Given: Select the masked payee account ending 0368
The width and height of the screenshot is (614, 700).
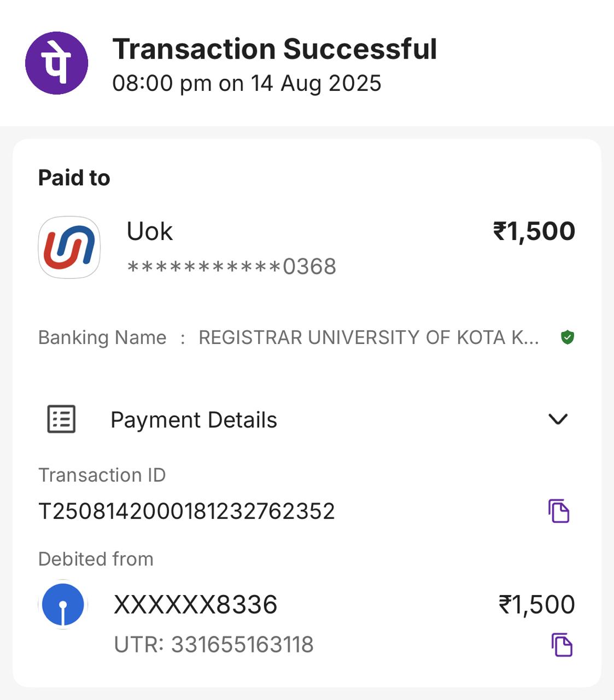Looking at the screenshot, I should [231, 267].
